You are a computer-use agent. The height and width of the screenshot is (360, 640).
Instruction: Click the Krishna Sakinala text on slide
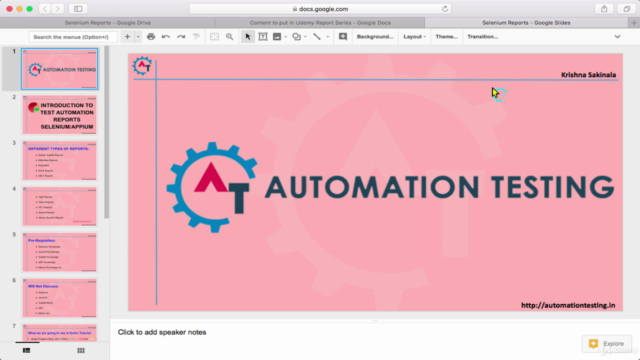coord(588,75)
